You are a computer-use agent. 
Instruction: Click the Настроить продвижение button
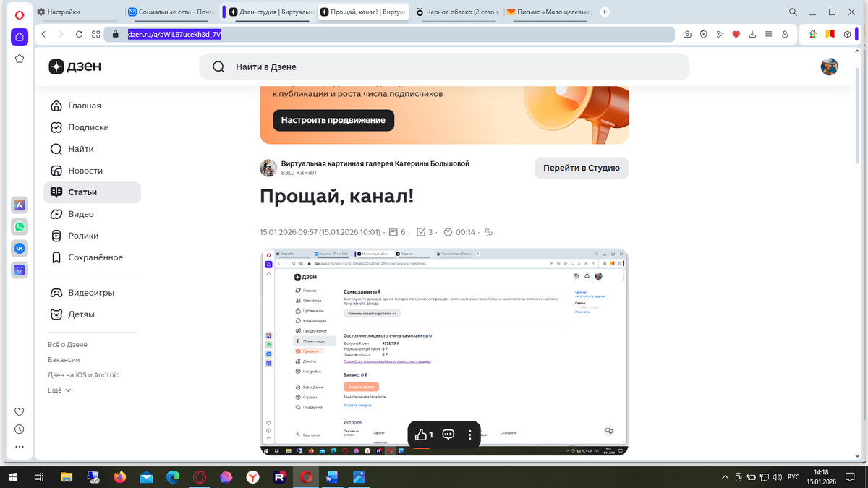click(333, 120)
